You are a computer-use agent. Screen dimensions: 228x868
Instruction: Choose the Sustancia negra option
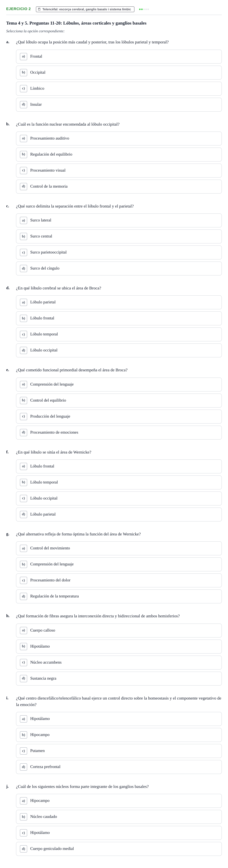click(x=119, y=679)
